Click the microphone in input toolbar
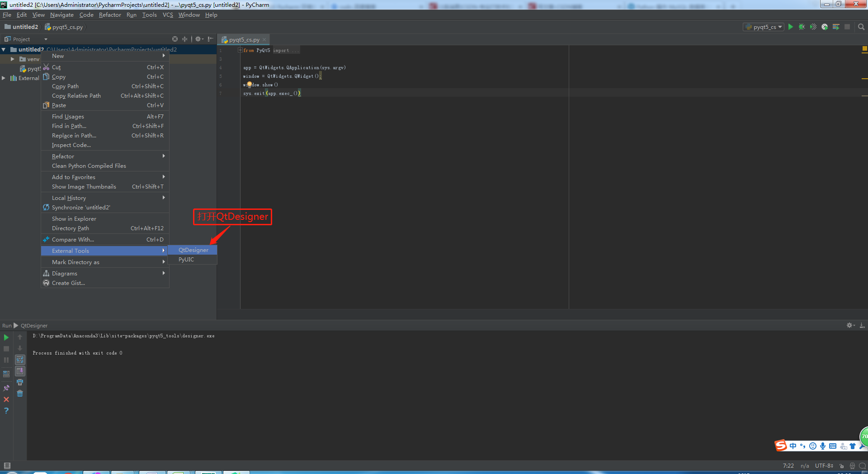The height and width of the screenshot is (474, 868). pyautogui.click(x=823, y=446)
